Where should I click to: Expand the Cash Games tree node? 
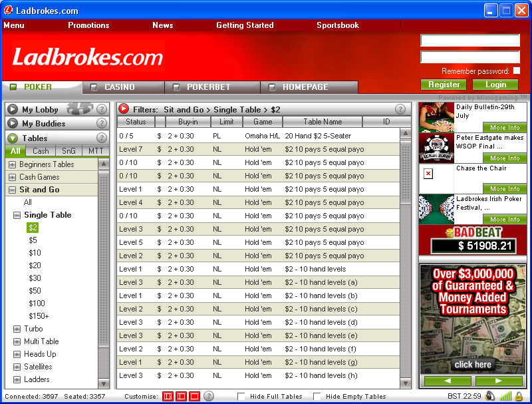(x=12, y=177)
